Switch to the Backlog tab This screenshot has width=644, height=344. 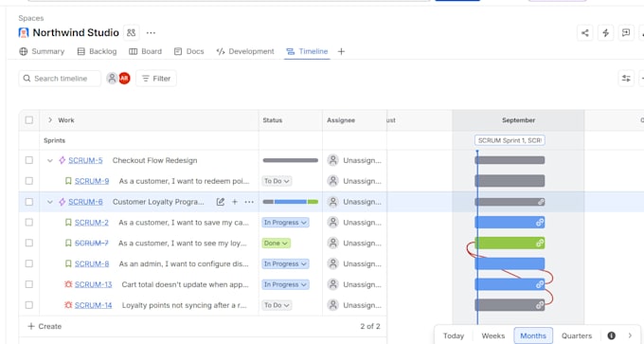97,51
